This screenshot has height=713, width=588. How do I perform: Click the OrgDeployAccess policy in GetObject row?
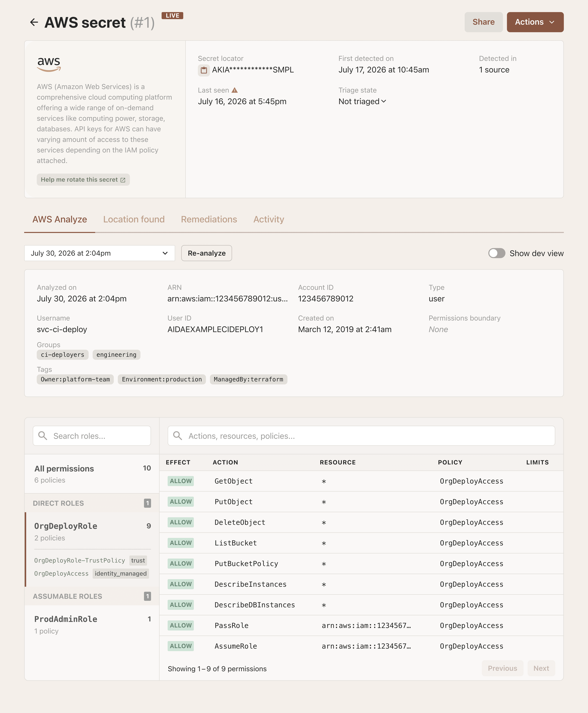(471, 481)
